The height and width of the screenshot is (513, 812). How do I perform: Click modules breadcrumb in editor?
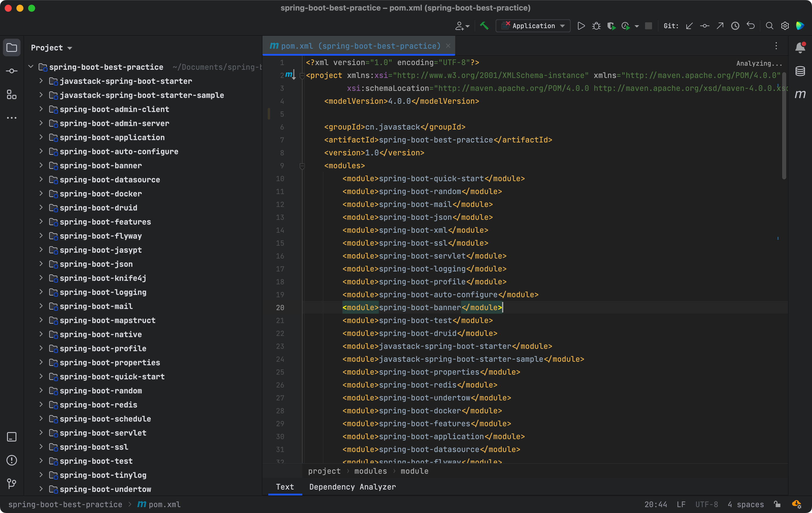[371, 471]
